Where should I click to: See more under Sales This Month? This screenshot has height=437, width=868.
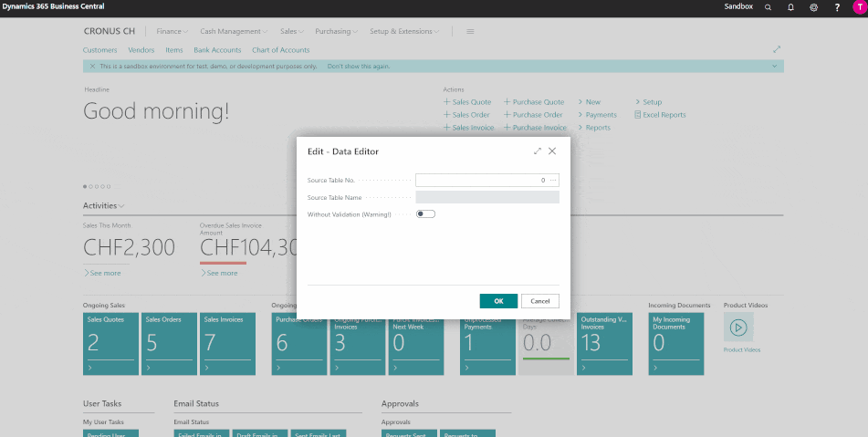(102, 273)
